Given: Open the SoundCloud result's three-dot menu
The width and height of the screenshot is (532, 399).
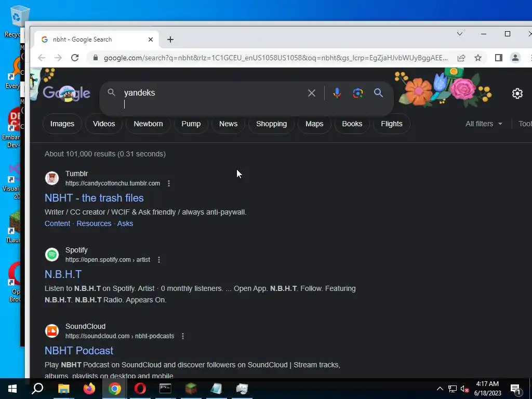Looking at the screenshot, I should point(183,336).
